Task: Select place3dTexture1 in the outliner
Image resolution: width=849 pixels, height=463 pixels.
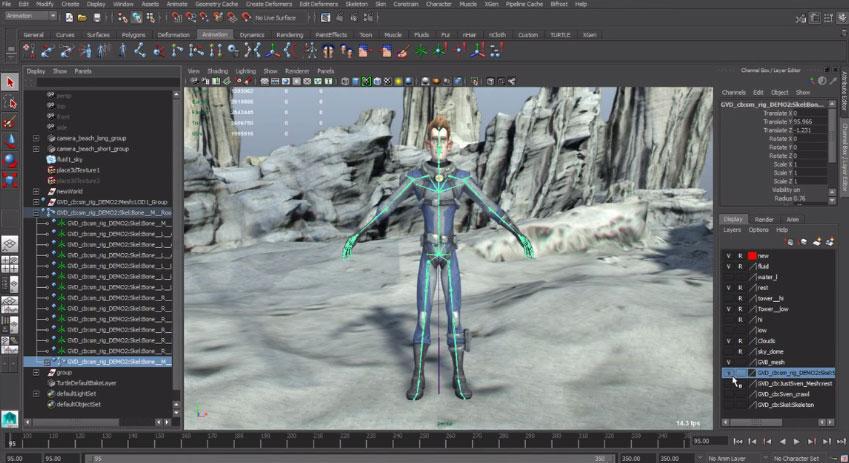Action: (x=78, y=169)
